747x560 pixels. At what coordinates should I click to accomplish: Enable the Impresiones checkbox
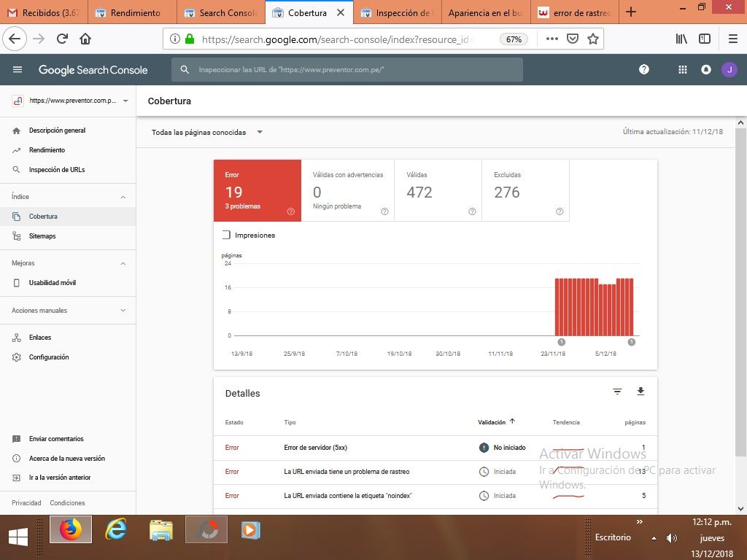(226, 235)
